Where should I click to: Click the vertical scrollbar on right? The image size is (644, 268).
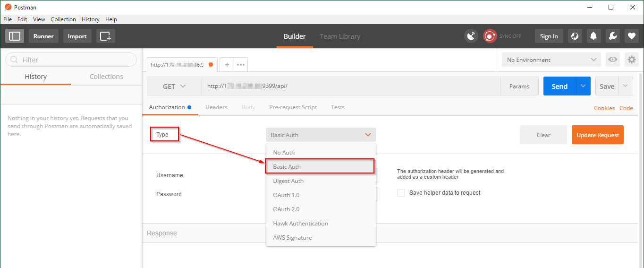coord(641,170)
